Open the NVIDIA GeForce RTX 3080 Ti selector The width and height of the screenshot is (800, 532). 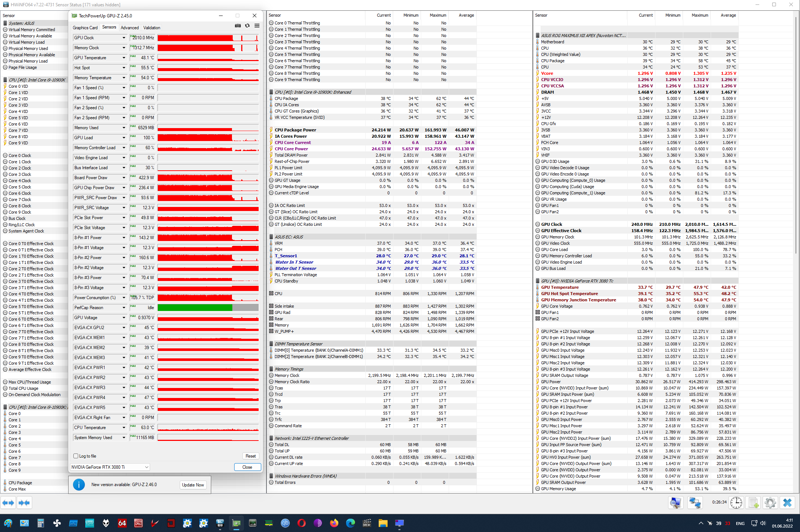[110, 467]
